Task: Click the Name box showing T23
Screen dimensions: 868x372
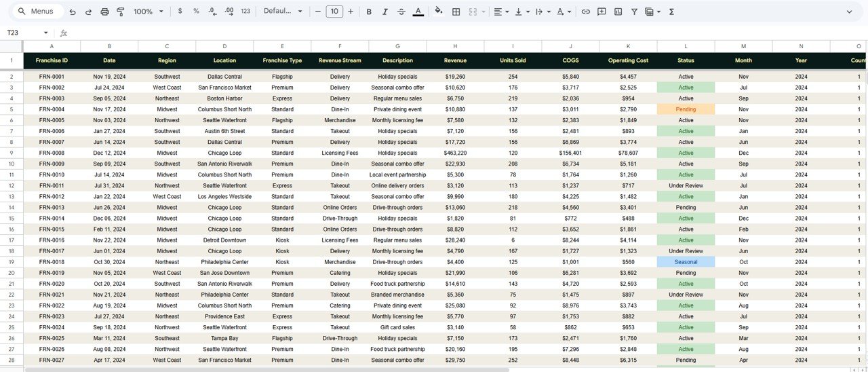Action: click(x=23, y=33)
